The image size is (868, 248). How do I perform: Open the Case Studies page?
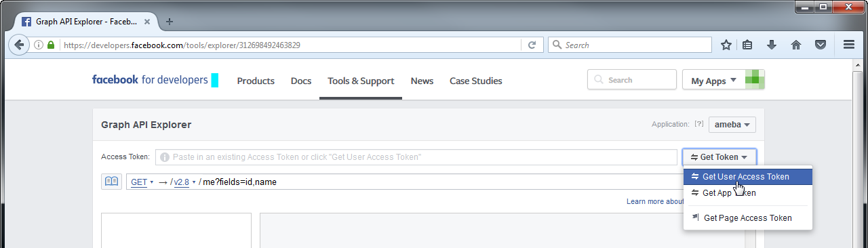(476, 81)
